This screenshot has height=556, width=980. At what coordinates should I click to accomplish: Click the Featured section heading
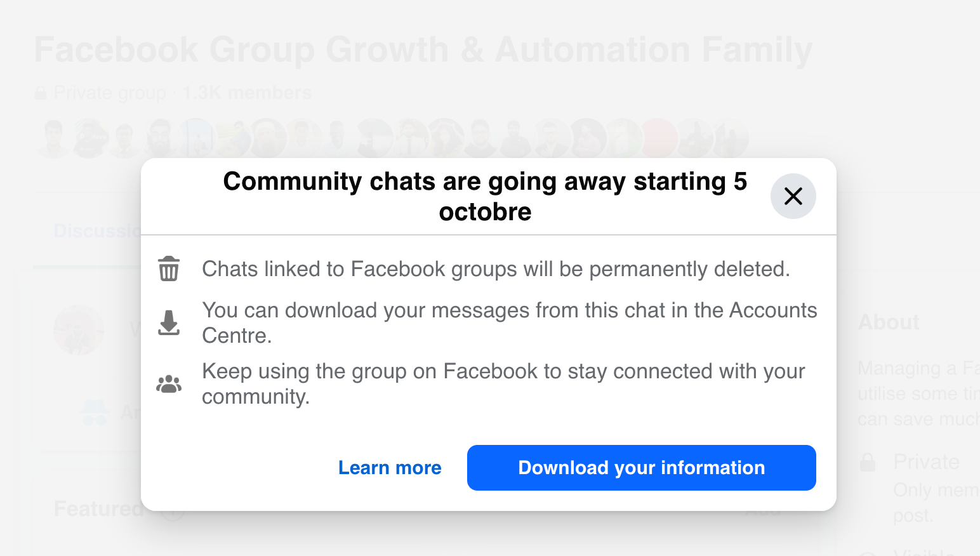click(99, 509)
